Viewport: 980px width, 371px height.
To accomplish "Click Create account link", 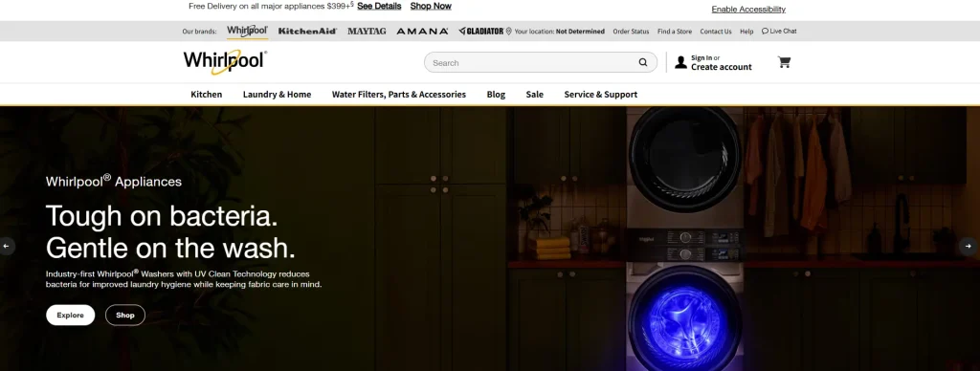I will click(x=722, y=67).
